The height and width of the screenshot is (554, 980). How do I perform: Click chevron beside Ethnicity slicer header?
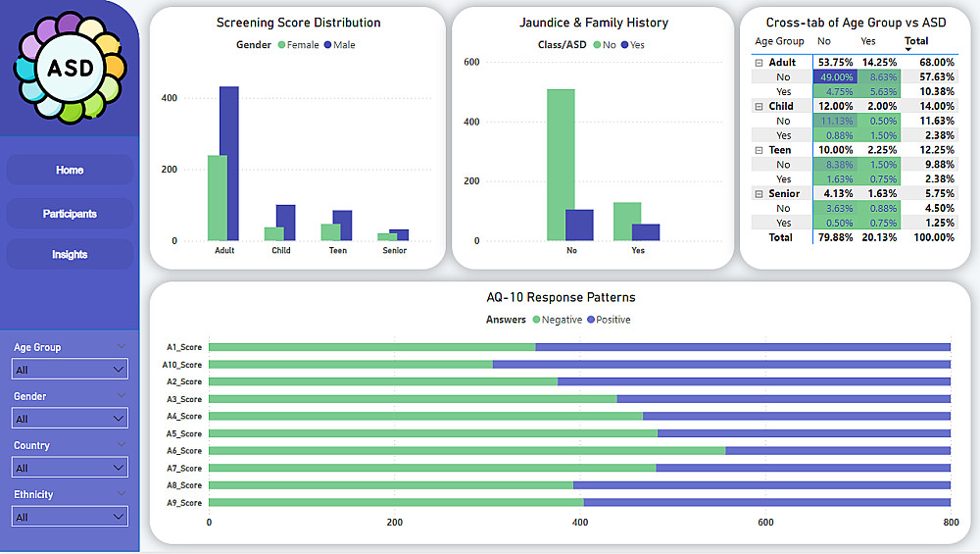click(x=122, y=493)
